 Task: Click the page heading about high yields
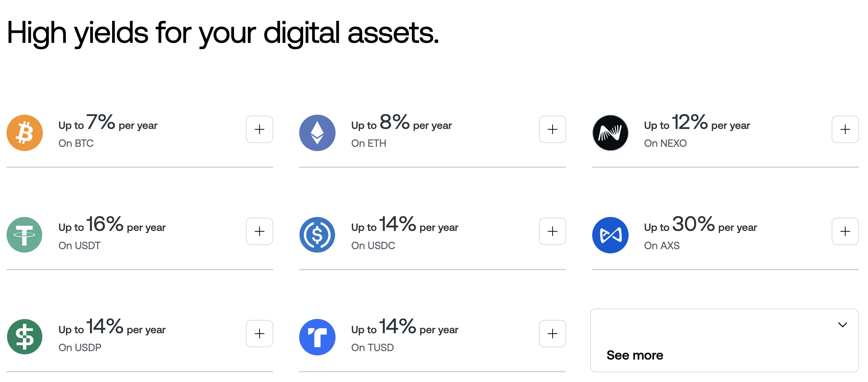[x=223, y=33]
